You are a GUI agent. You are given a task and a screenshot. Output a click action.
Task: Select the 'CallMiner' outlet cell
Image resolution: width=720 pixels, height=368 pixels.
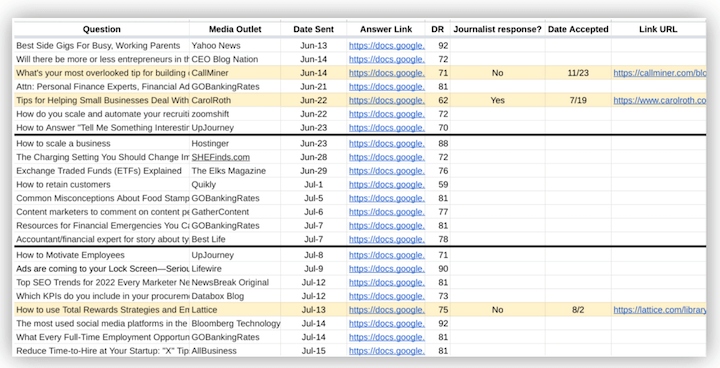tap(235, 73)
